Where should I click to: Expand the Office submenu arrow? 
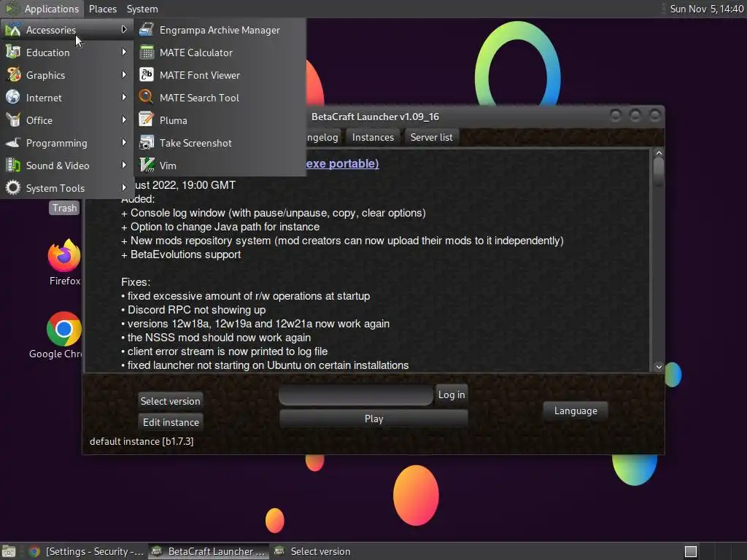[x=124, y=120]
